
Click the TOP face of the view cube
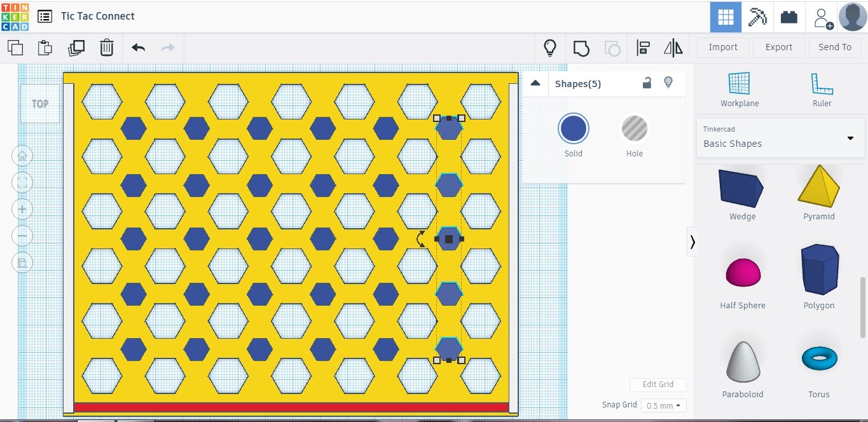tap(40, 104)
